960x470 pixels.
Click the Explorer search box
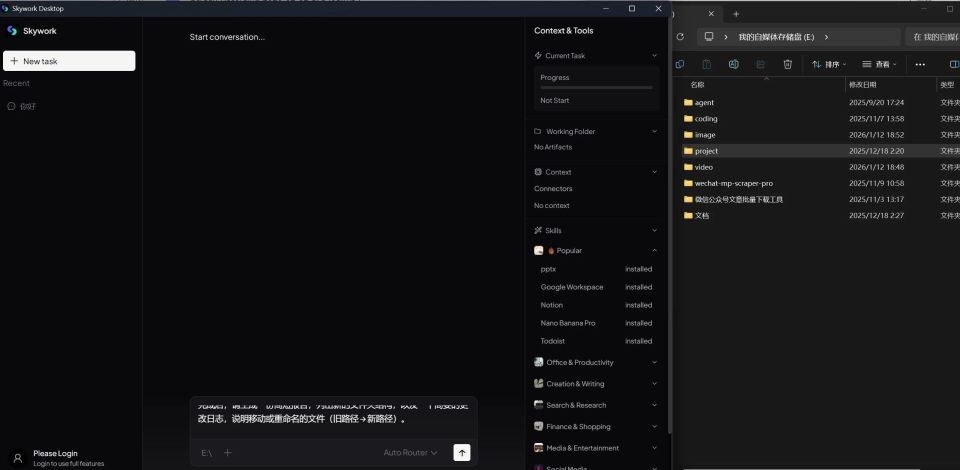(932, 37)
